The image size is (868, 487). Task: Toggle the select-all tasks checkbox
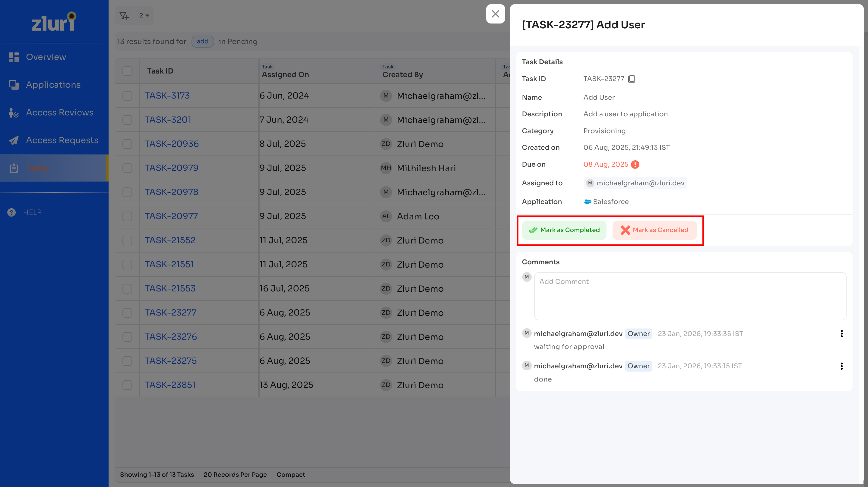[127, 71]
